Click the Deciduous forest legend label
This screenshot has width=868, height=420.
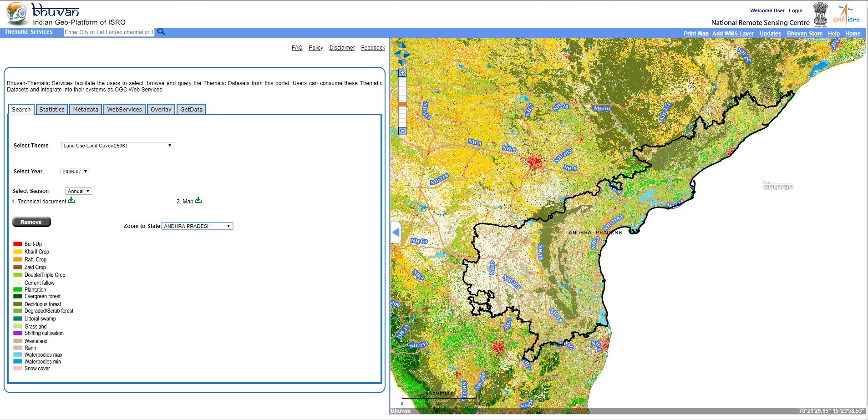click(x=43, y=304)
